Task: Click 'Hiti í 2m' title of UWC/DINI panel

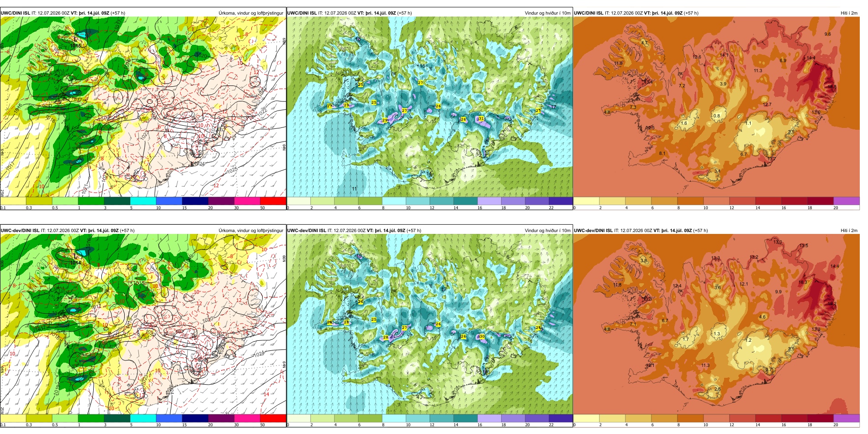Action: click(849, 13)
